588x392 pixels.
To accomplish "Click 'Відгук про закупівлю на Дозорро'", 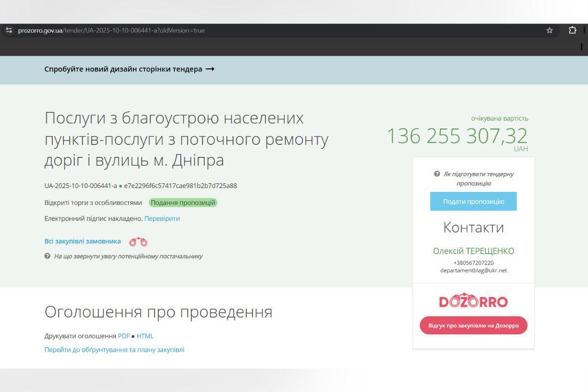I will [x=473, y=325].
